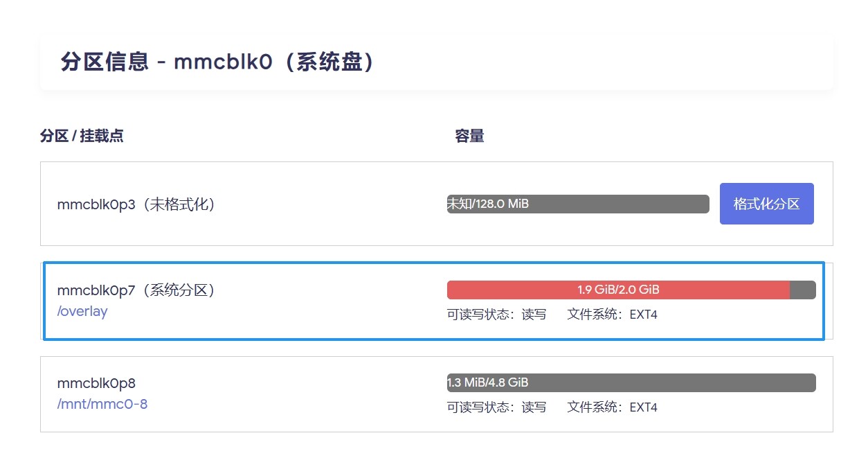This screenshot has width=868, height=467.
Task: Click 文件系统：EXT4 under mmcblk0p8
Action: tap(612, 407)
